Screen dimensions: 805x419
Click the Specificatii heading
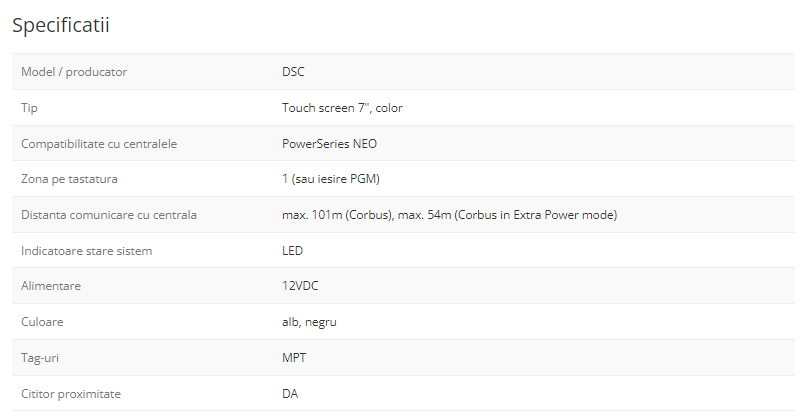[x=61, y=26]
